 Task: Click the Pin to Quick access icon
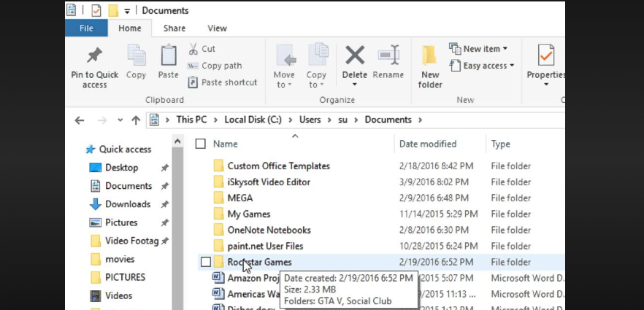click(94, 56)
